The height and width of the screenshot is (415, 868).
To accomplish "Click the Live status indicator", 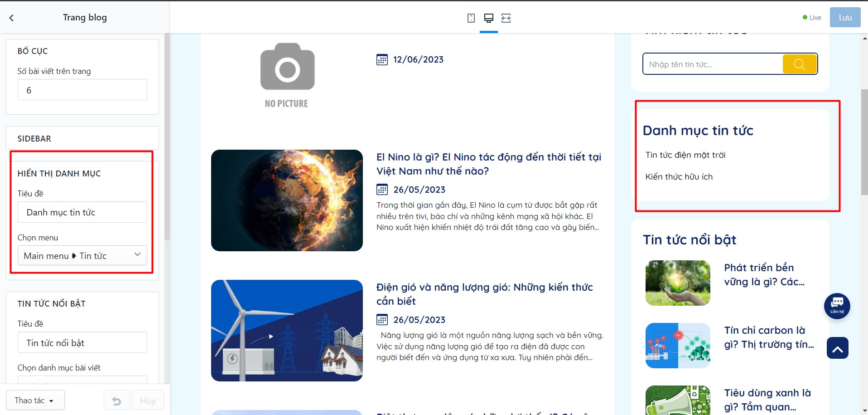I will click(x=812, y=18).
